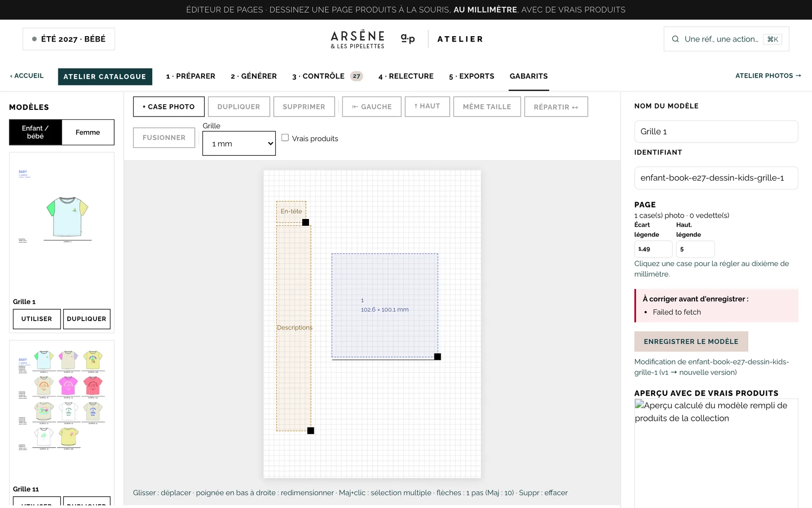Open the Grille spacing dropdown
The height and width of the screenshot is (508, 812).
(x=239, y=144)
